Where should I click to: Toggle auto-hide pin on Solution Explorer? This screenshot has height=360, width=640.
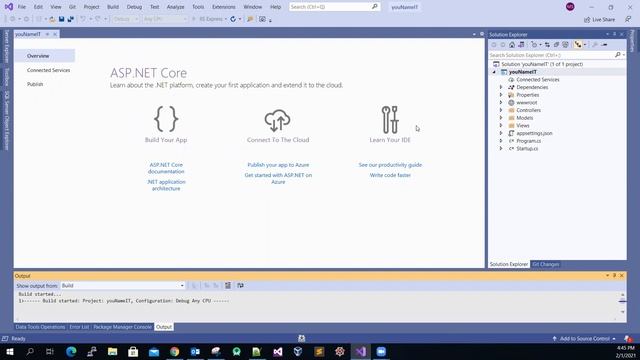614,34
